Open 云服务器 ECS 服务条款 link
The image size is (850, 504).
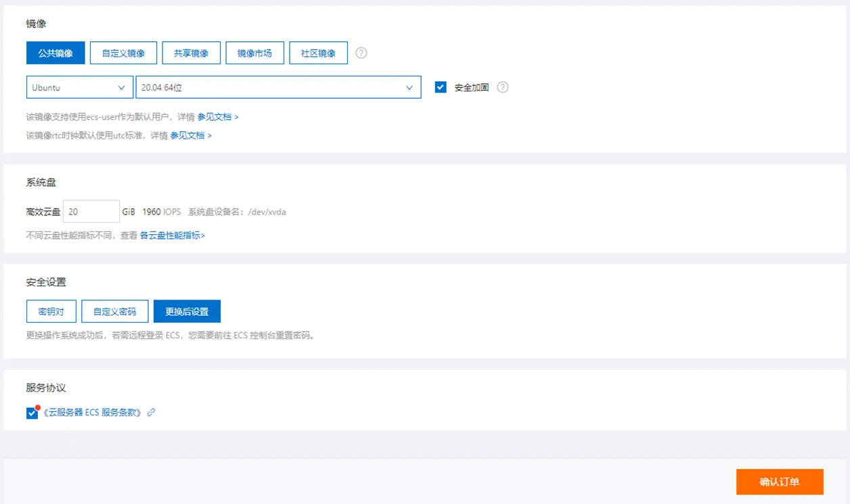[93, 412]
